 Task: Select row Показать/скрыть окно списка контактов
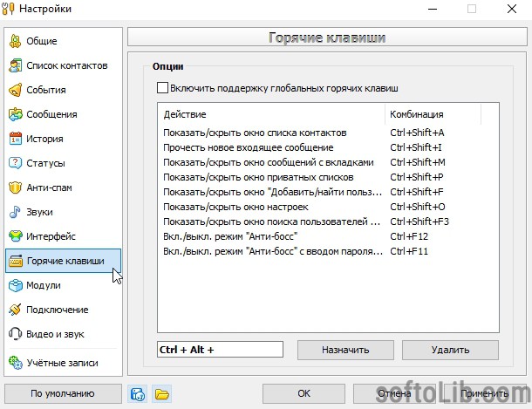pos(328,133)
